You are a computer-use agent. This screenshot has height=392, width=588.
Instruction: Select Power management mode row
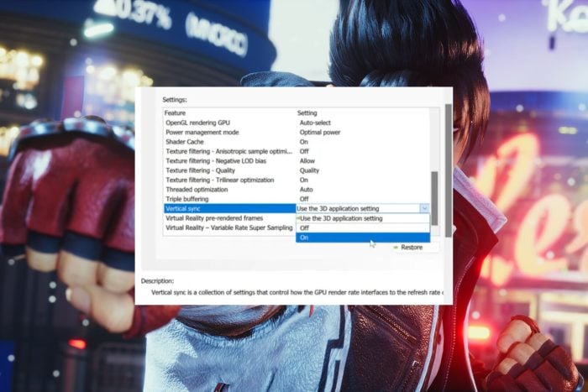tap(297, 133)
